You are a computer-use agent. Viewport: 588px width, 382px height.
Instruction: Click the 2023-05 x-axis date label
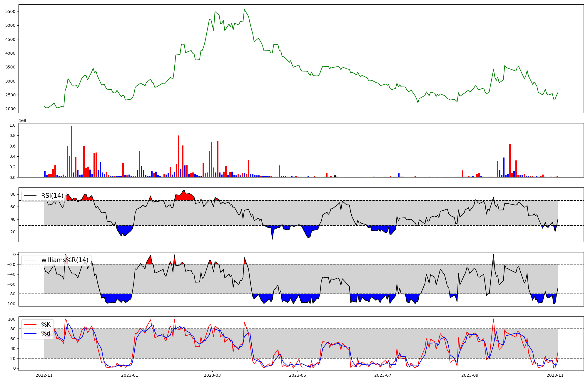click(x=298, y=375)
